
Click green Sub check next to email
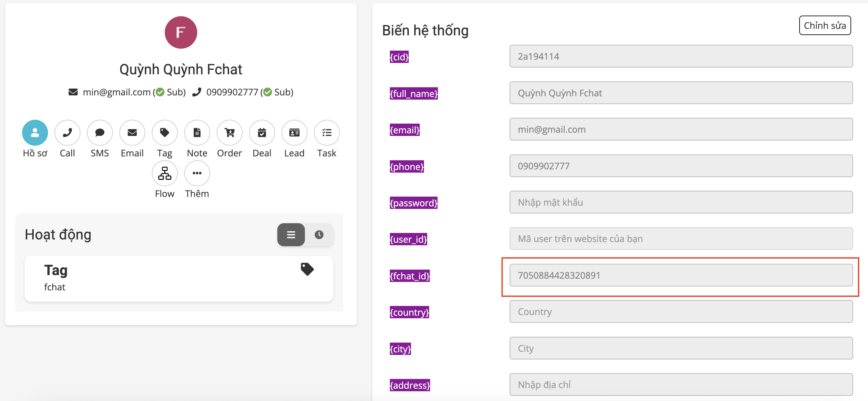[160, 92]
